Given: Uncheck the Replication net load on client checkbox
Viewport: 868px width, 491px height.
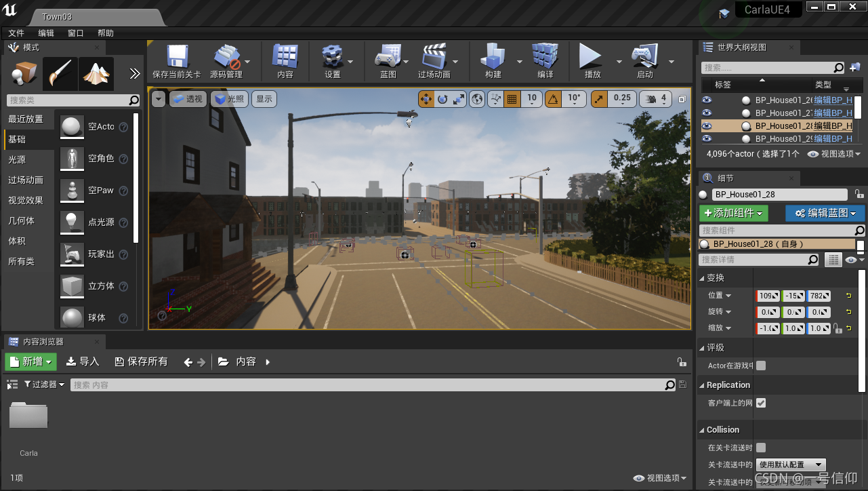Looking at the screenshot, I should click(x=761, y=403).
